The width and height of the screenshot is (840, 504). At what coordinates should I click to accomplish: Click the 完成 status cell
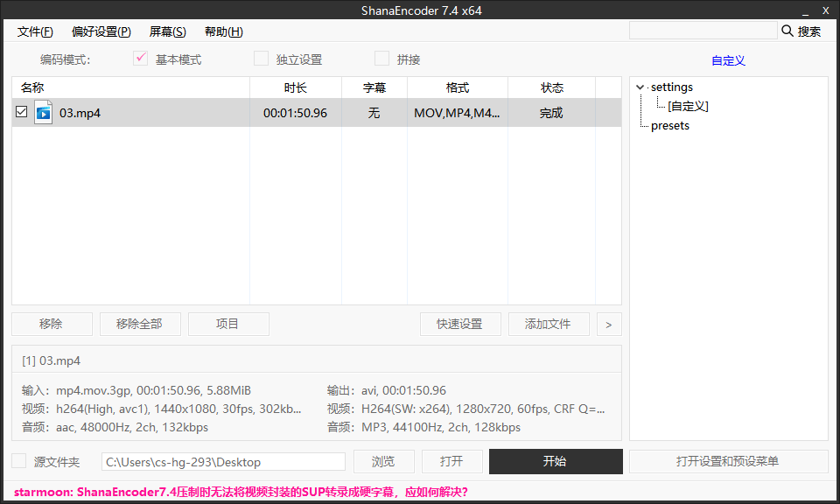tap(551, 113)
